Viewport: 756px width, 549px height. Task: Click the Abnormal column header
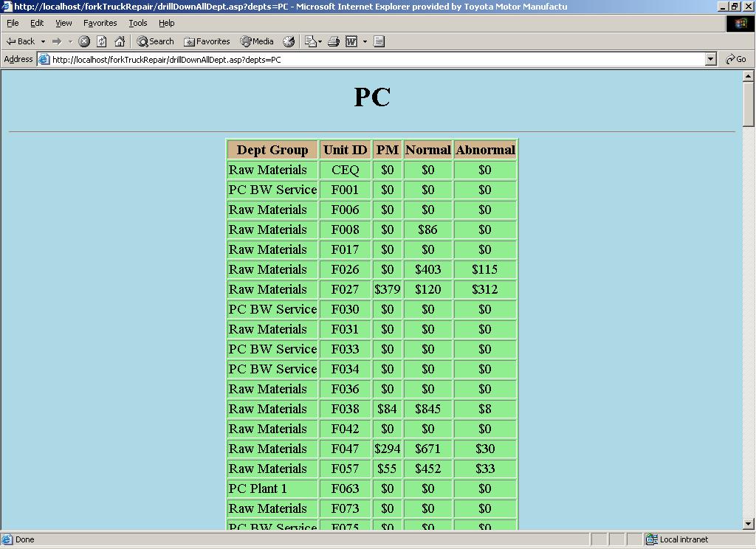click(486, 150)
